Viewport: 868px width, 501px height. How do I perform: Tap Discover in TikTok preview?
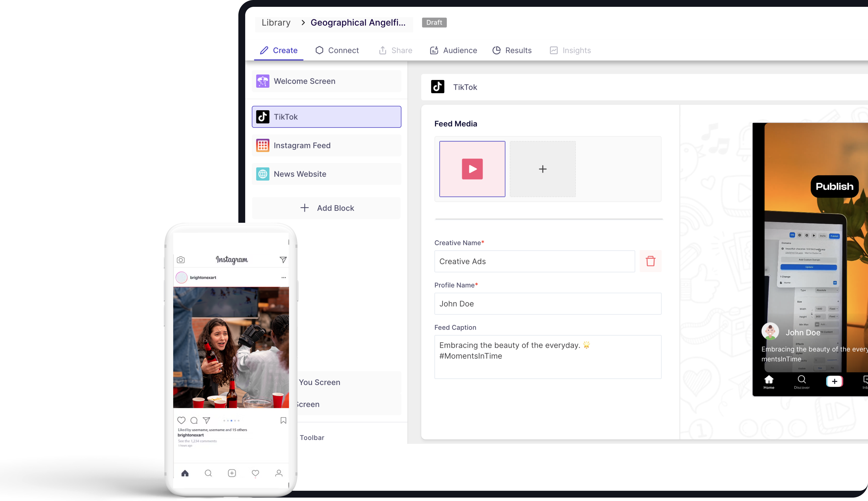tap(802, 382)
